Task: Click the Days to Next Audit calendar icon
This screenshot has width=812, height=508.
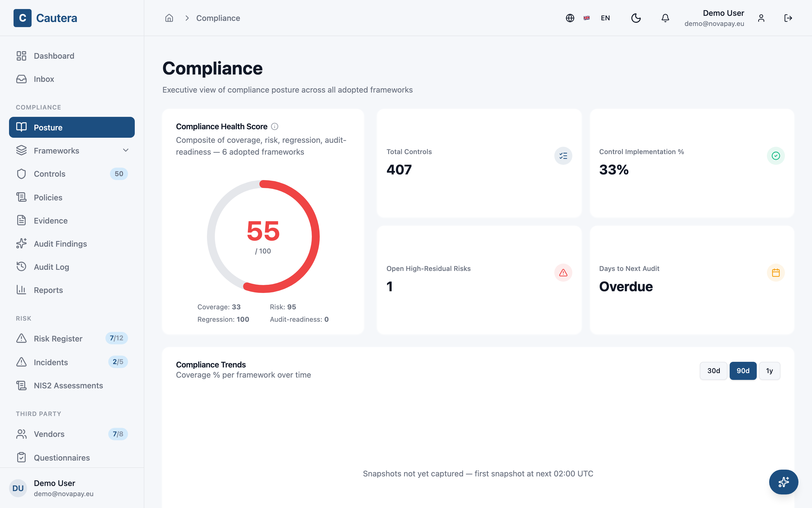Action: (776, 273)
